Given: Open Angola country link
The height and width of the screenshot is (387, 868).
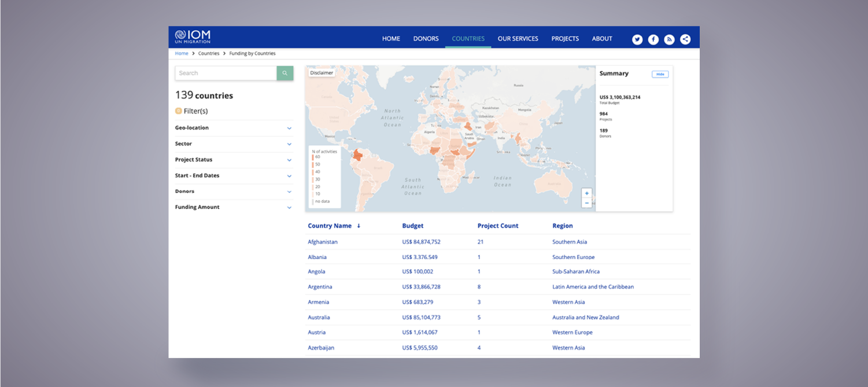Looking at the screenshot, I should (316, 272).
